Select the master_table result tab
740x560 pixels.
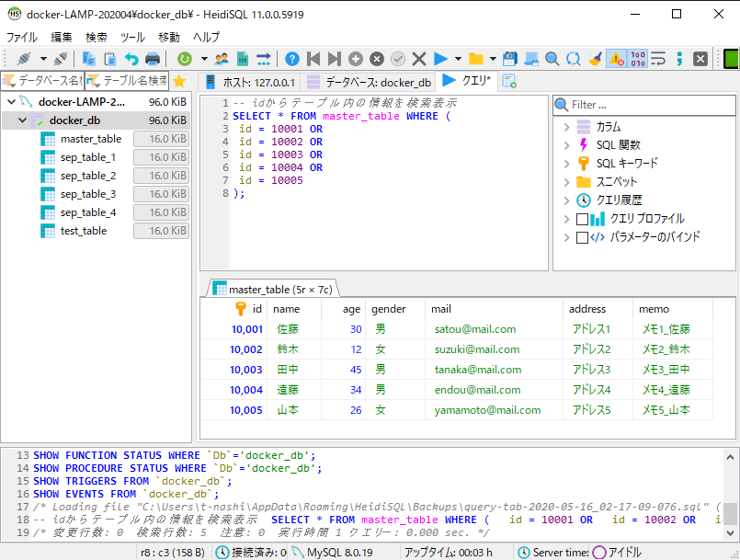(x=273, y=289)
